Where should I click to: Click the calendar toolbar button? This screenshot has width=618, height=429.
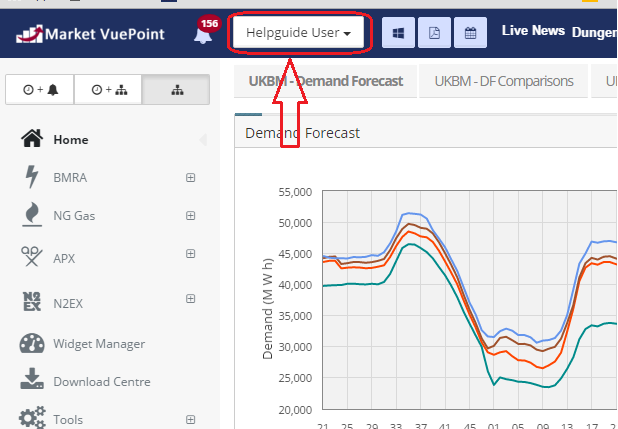click(x=470, y=33)
